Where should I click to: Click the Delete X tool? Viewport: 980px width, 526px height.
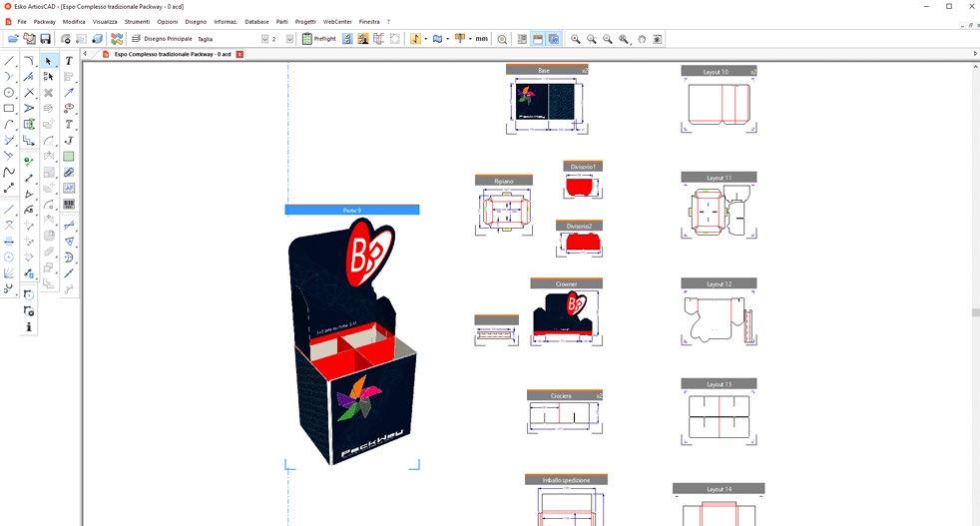(48, 93)
